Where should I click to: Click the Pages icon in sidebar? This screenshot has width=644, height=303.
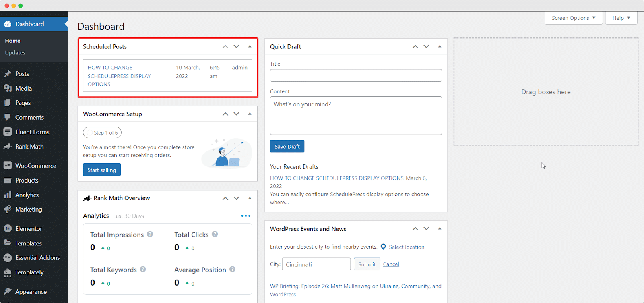point(8,103)
